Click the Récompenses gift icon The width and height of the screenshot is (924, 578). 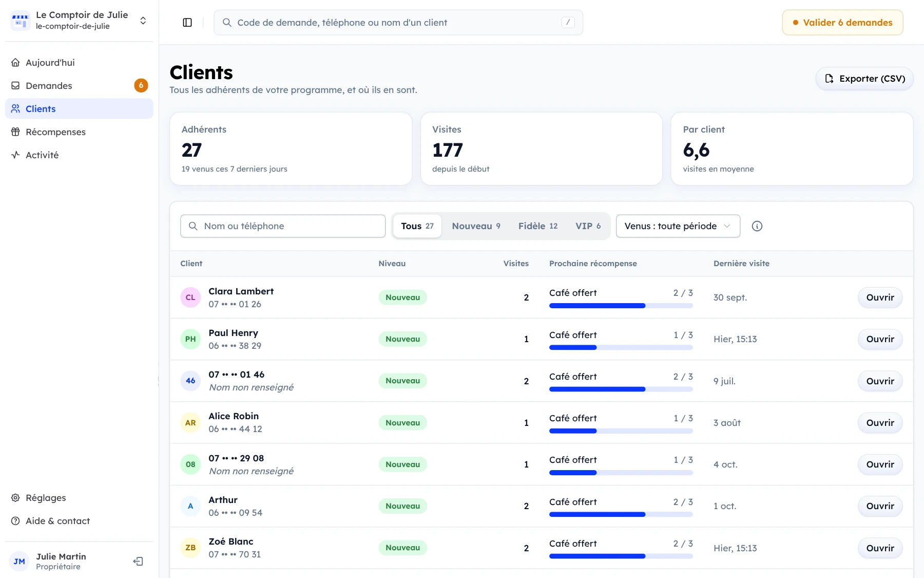point(16,132)
